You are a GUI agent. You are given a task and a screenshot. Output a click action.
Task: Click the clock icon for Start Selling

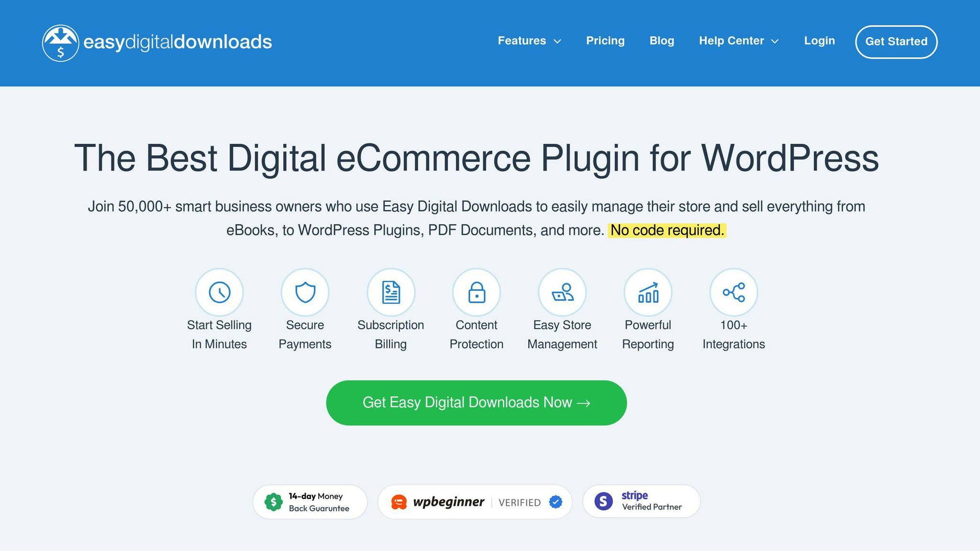pos(219,292)
